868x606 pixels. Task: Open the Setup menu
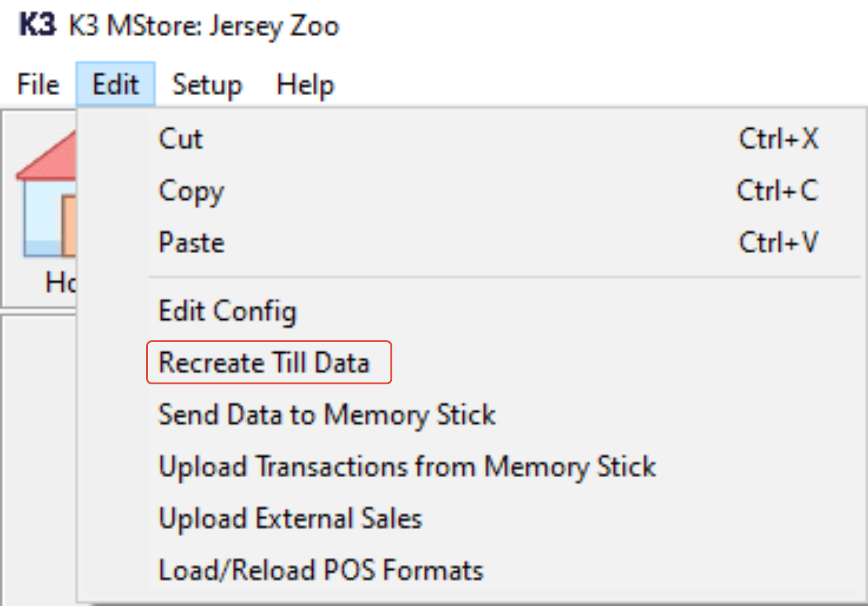tap(207, 85)
